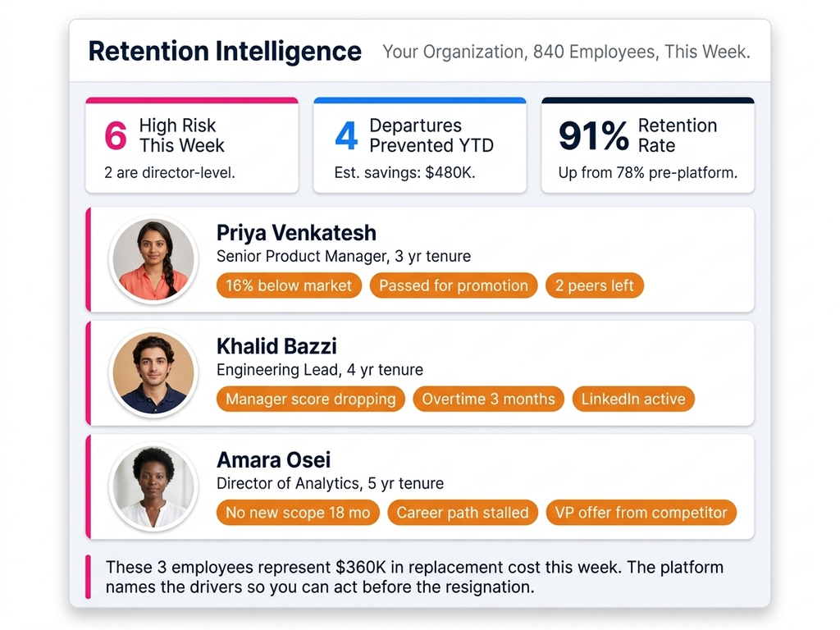
Task: Click the 'VP offer from competitor' alert tag
Action: click(641, 512)
